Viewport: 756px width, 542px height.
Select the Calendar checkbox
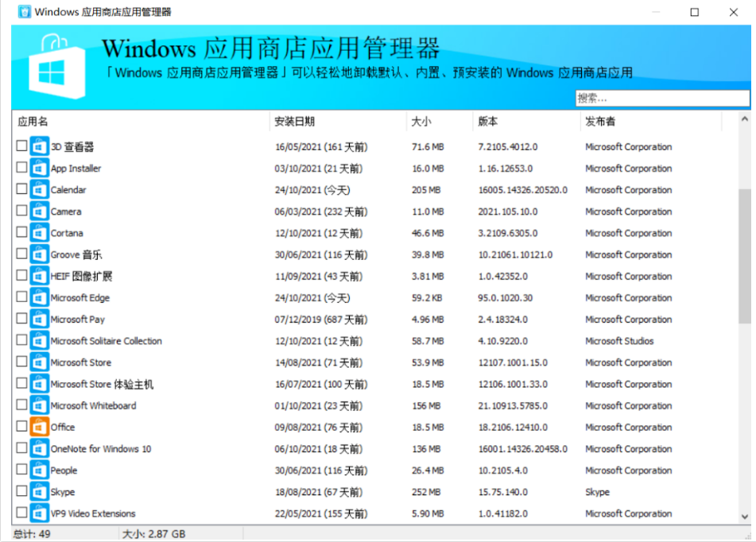pyautogui.click(x=21, y=189)
